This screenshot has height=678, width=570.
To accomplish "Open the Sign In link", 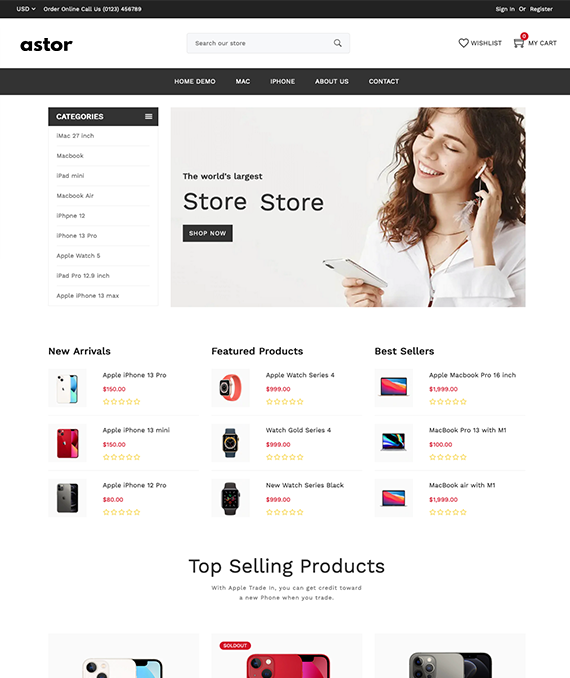I will pos(505,9).
